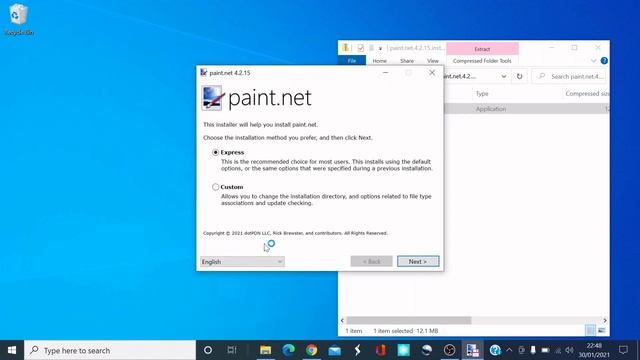Click the zip folder icon in Explorer title bar
640x360 pixels.
coord(346,48)
